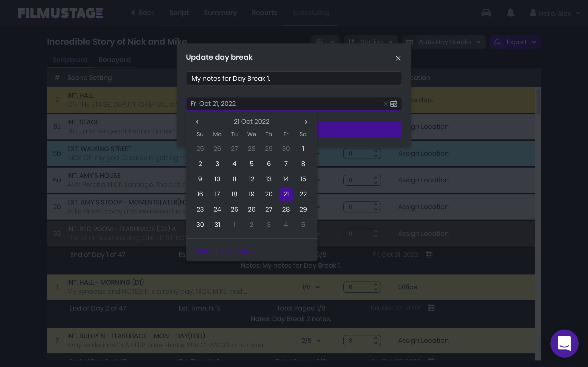Click the Today link in the calendar

click(x=201, y=251)
